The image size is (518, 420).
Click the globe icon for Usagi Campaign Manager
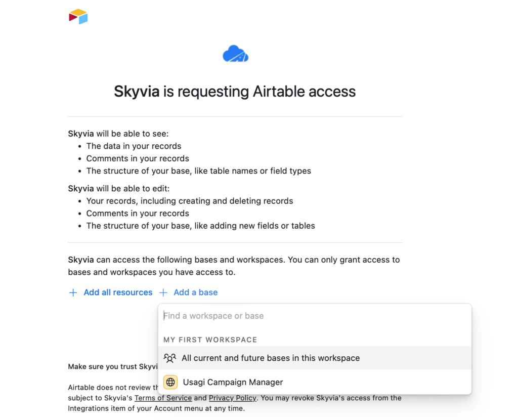pyautogui.click(x=170, y=382)
